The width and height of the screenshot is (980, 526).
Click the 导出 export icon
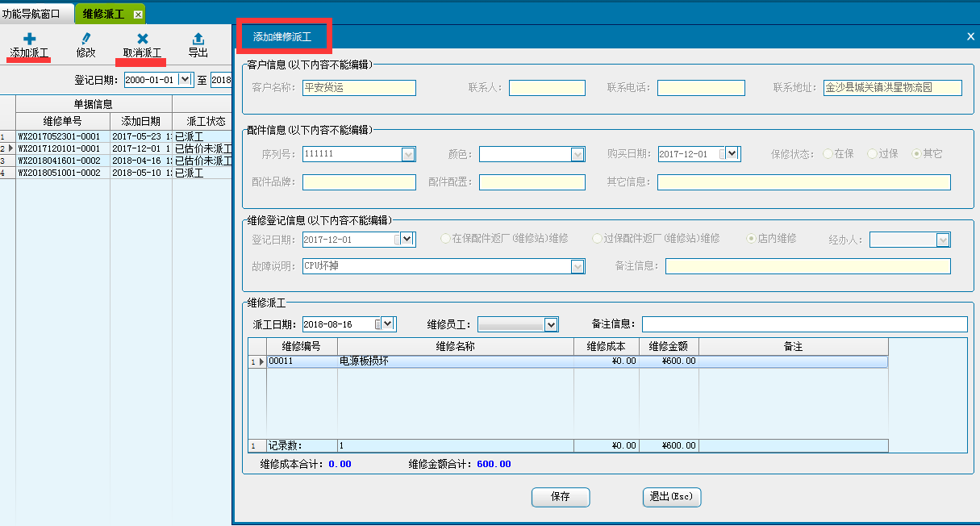pyautogui.click(x=198, y=39)
